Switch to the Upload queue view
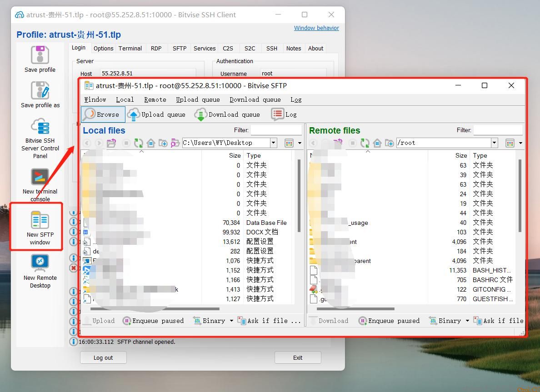Image resolution: width=540 pixels, height=392 pixels. pyautogui.click(x=156, y=114)
